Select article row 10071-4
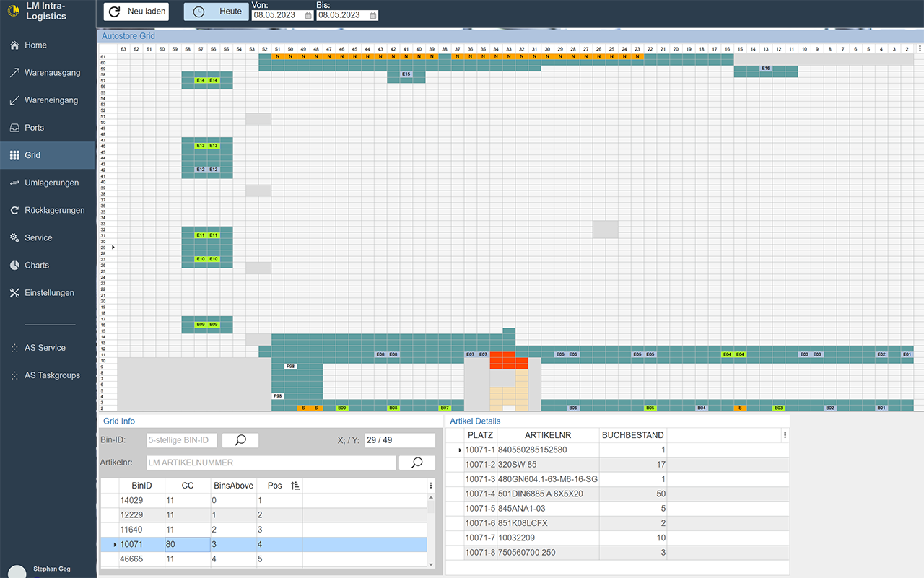 (617, 494)
